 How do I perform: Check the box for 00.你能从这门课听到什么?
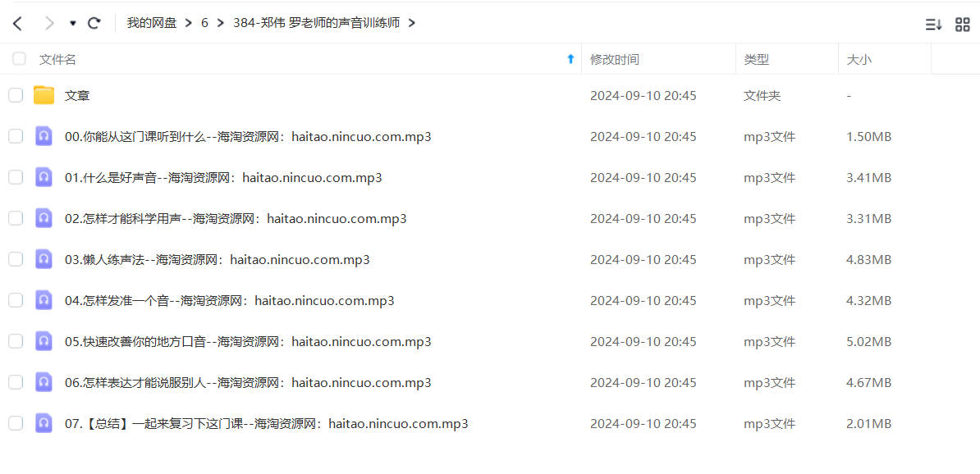pyautogui.click(x=16, y=136)
